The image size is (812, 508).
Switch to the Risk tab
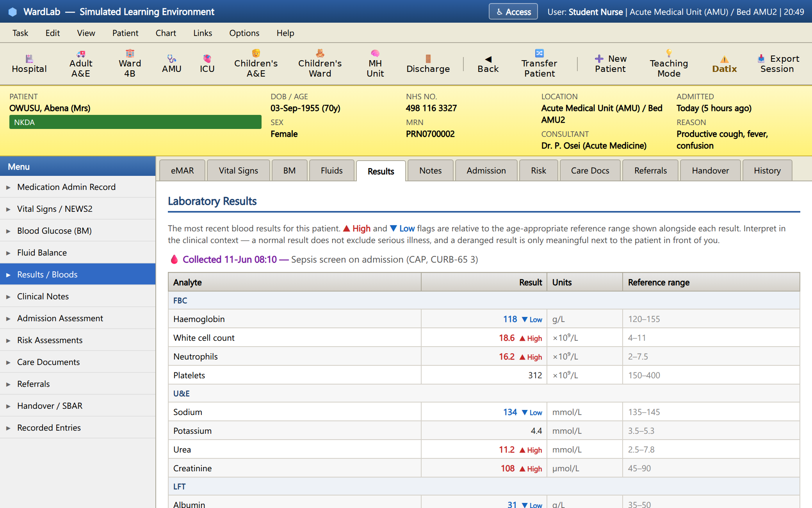538,171
